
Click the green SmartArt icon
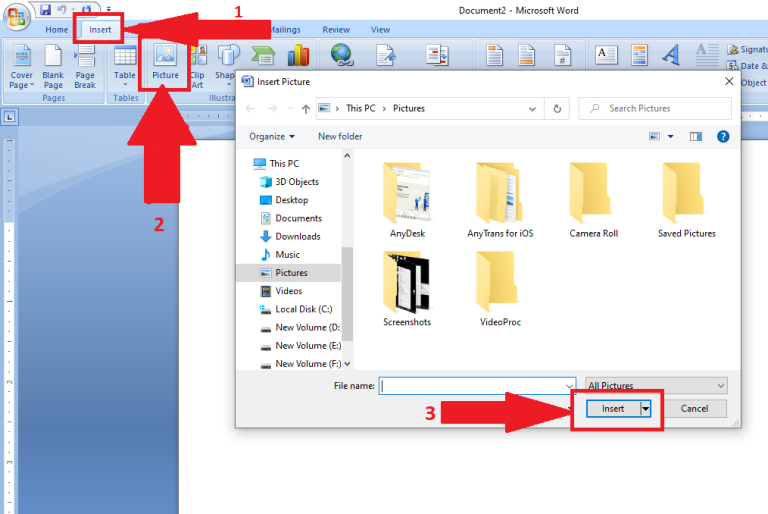click(x=263, y=55)
